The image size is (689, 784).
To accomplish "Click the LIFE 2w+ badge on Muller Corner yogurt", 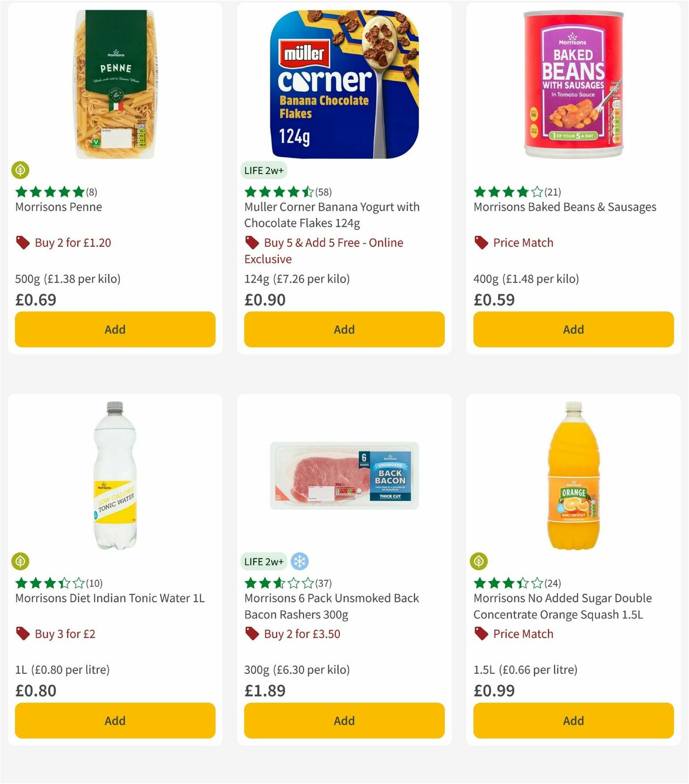I will click(x=264, y=170).
